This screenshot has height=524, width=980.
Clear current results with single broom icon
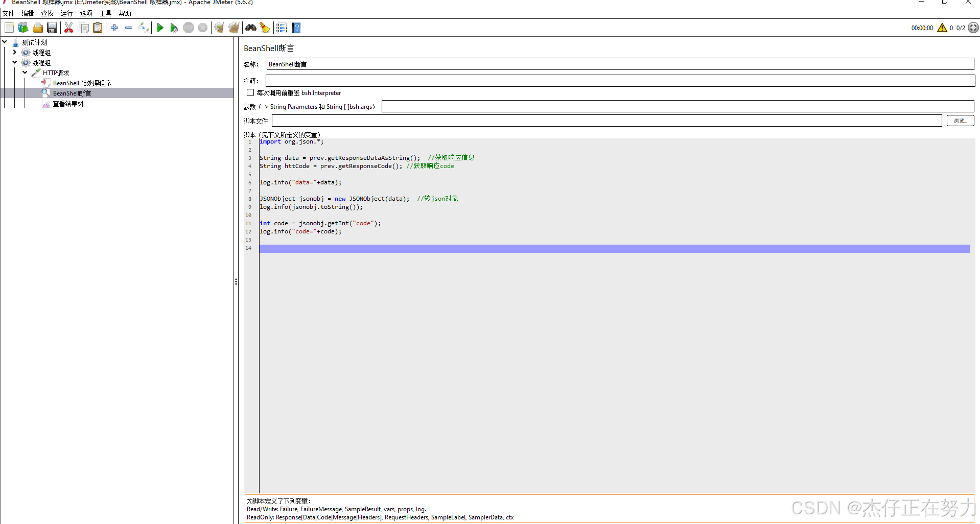219,28
